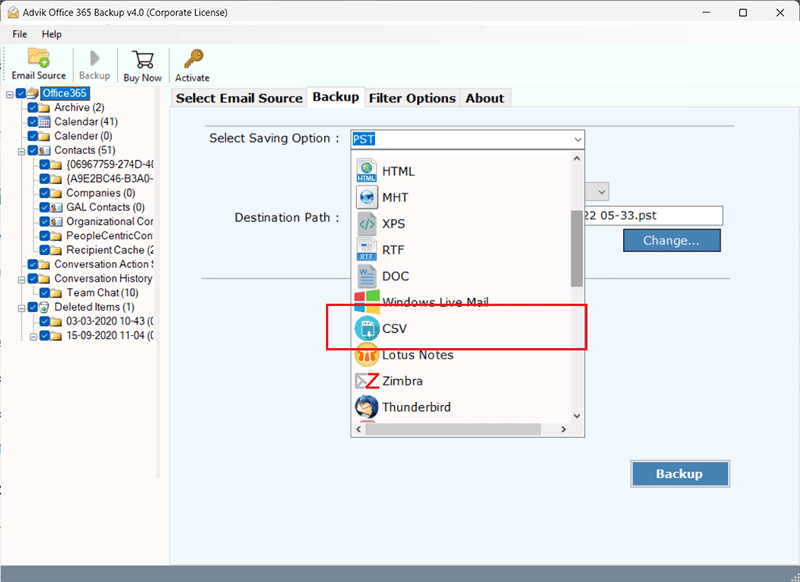Select the Lotus Notes icon

click(x=367, y=355)
